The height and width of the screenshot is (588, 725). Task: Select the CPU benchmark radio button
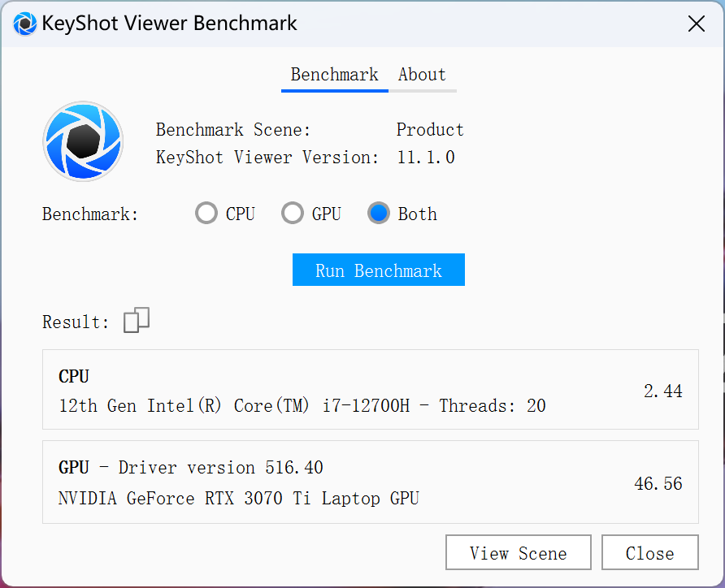click(206, 214)
